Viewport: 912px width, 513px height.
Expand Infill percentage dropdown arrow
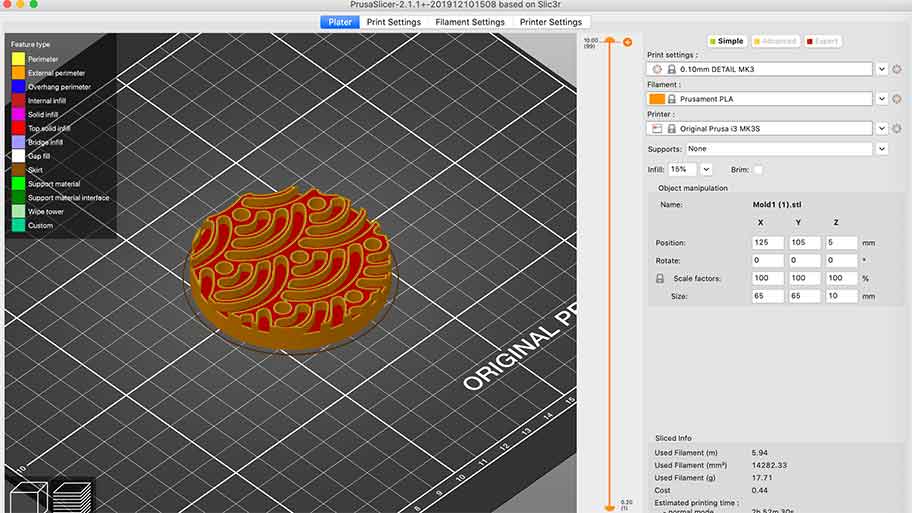(706, 170)
